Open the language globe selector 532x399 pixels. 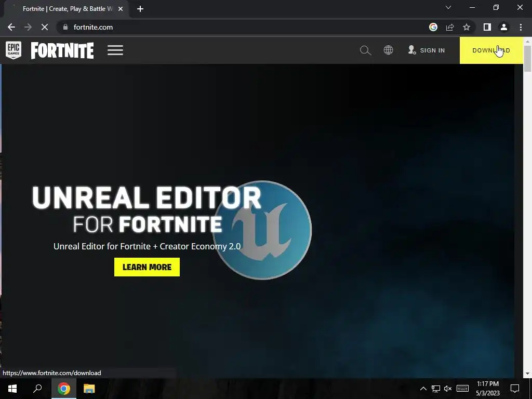(x=388, y=50)
